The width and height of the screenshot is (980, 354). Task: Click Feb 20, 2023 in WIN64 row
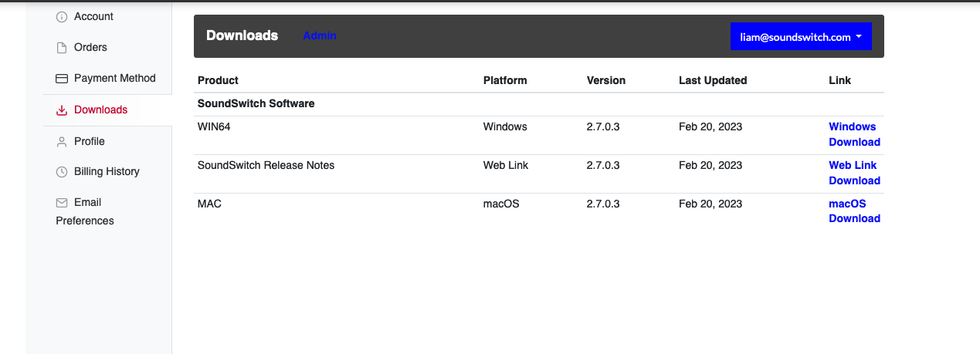[710, 126]
